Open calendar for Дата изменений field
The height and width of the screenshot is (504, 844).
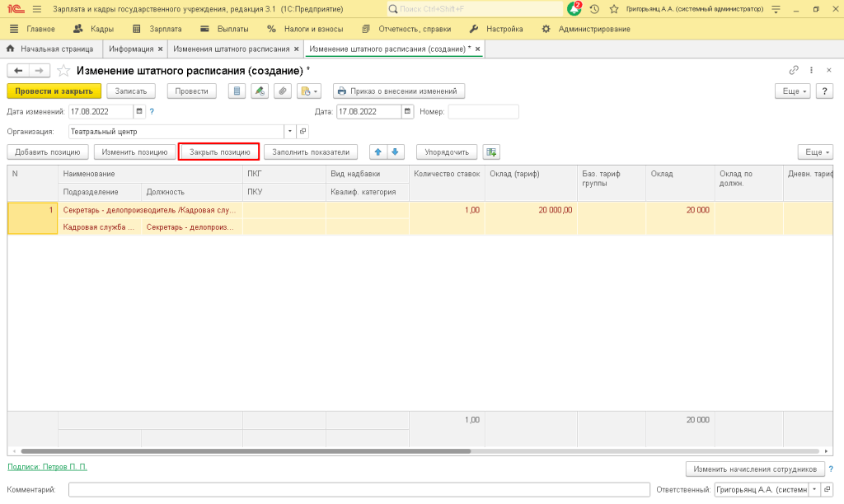point(138,112)
